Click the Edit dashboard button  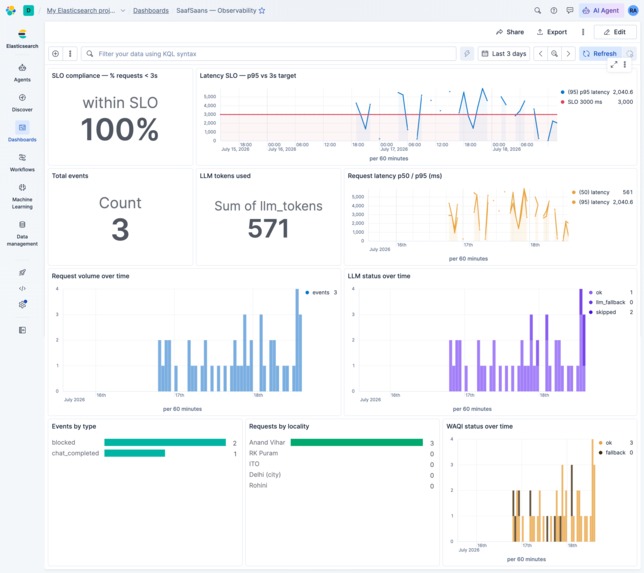pos(614,32)
